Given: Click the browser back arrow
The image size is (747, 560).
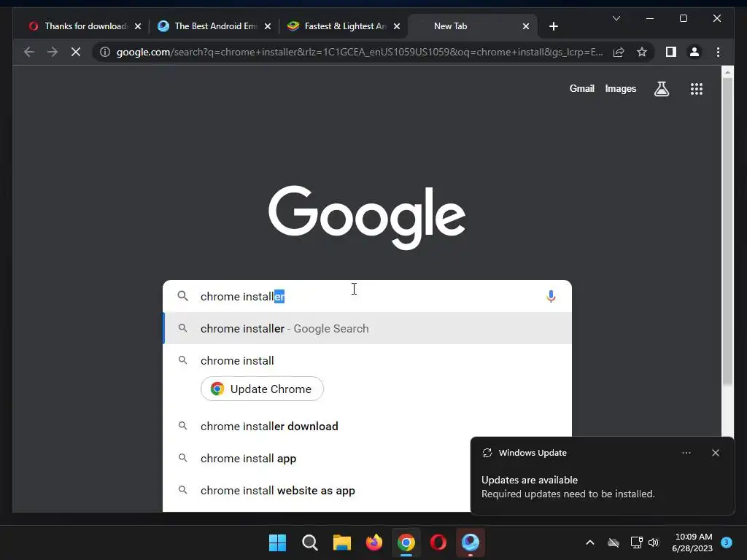Looking at the screenshot, I should [x=29, y=52].
